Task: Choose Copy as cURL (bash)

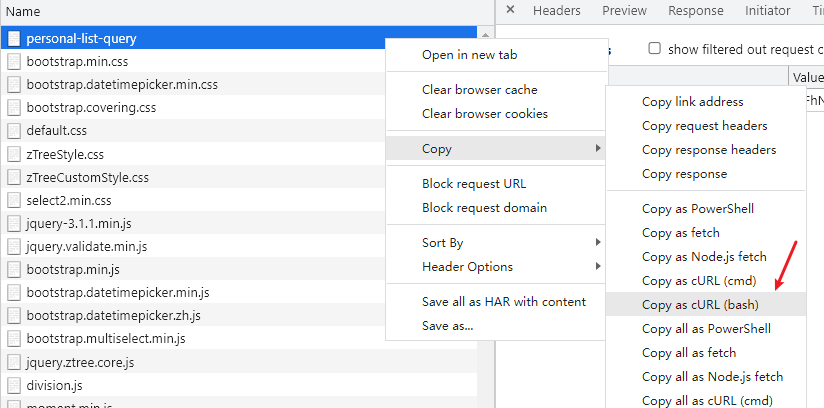Action: tap(701, 304)
